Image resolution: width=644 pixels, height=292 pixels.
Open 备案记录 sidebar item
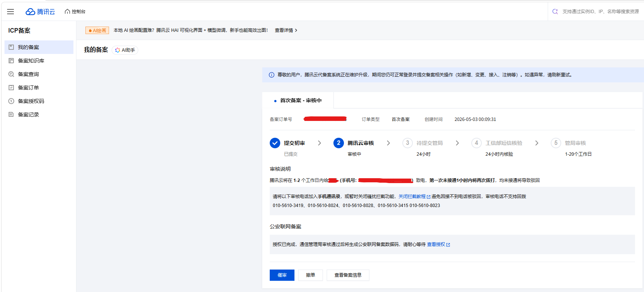pos(39,115)
